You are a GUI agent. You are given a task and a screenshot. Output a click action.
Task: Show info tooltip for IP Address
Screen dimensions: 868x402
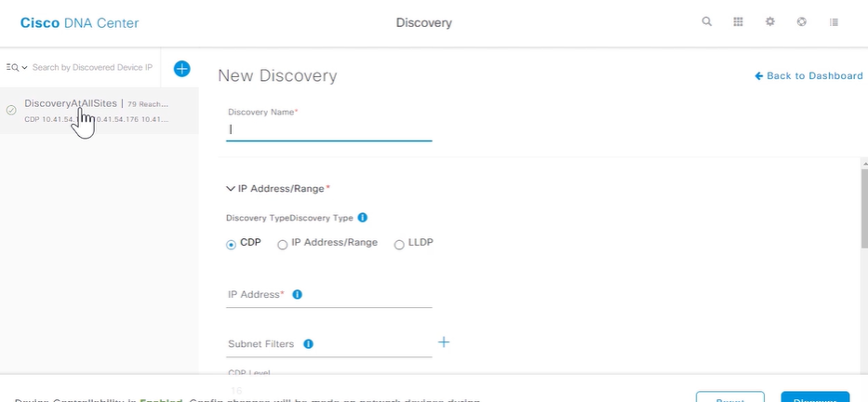[x=298, y=295]
